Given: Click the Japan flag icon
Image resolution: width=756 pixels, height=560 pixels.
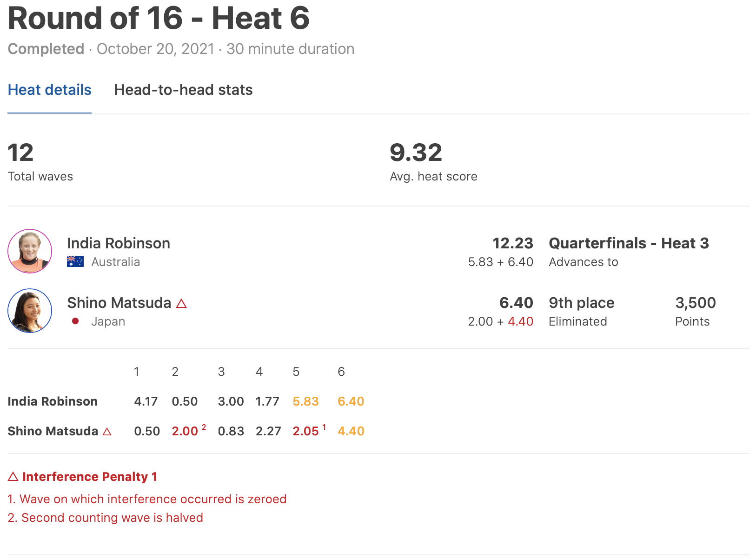Looking at the screenshot, I should tap(75, 321).
